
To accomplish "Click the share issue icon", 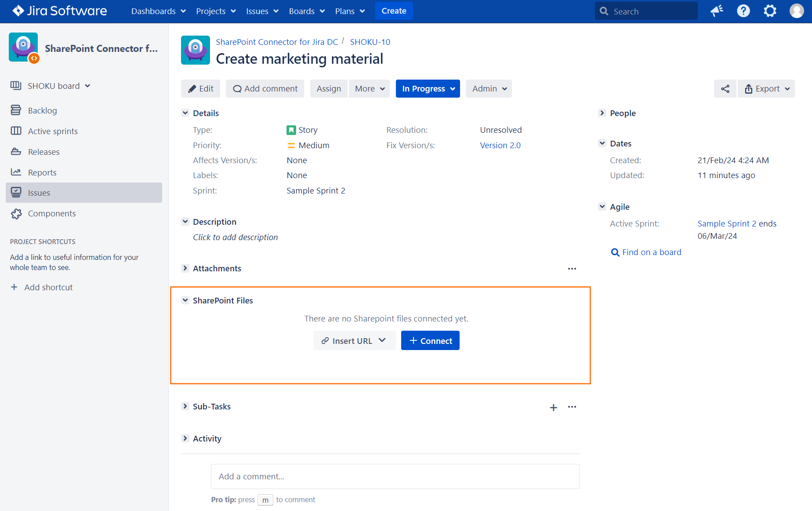I will coord(725,89).
